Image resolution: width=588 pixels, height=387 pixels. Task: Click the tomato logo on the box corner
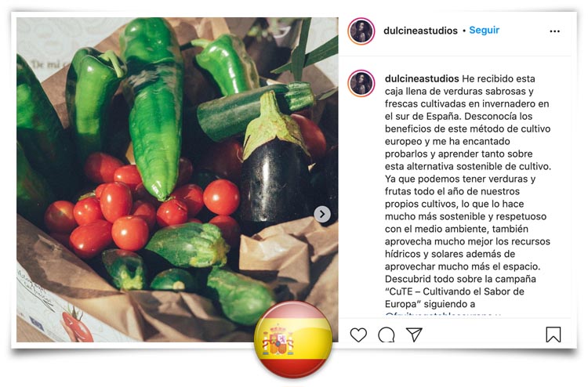click(x=76, y=325)
